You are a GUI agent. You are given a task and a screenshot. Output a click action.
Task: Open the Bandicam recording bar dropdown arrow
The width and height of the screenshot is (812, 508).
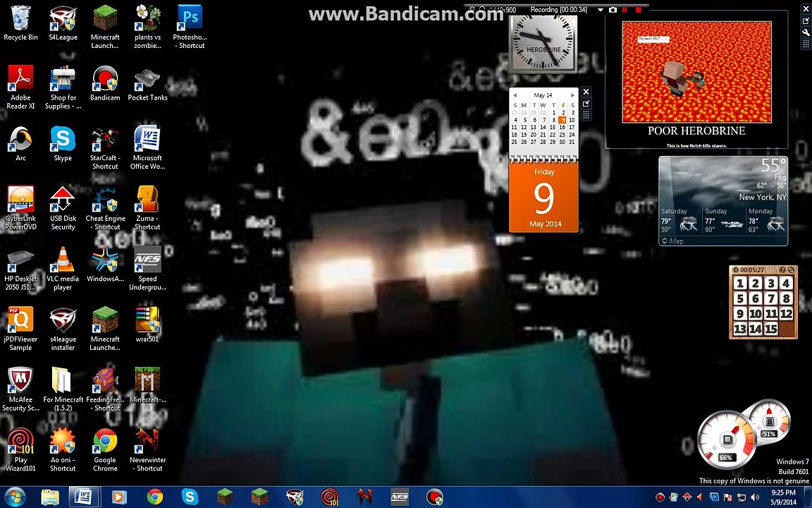point(601,10)
